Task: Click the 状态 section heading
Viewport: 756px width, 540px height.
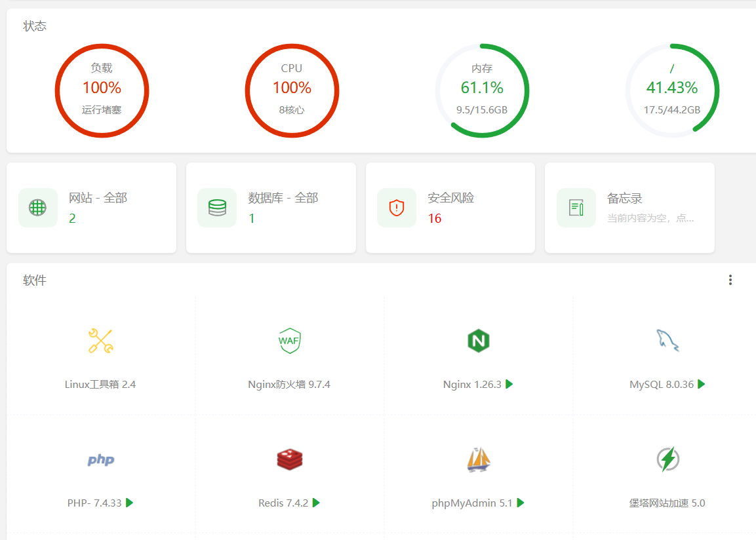Action: 35,26
